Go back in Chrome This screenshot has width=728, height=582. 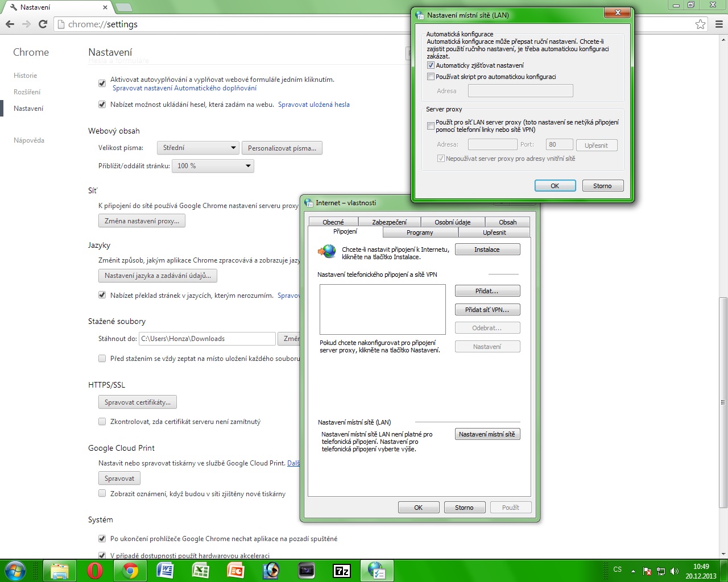pos(10,24)
